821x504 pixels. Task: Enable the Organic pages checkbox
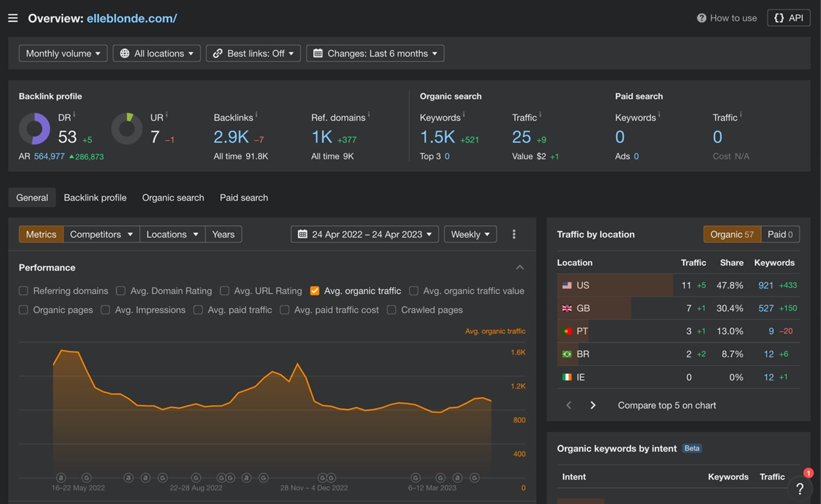(24, 310)
